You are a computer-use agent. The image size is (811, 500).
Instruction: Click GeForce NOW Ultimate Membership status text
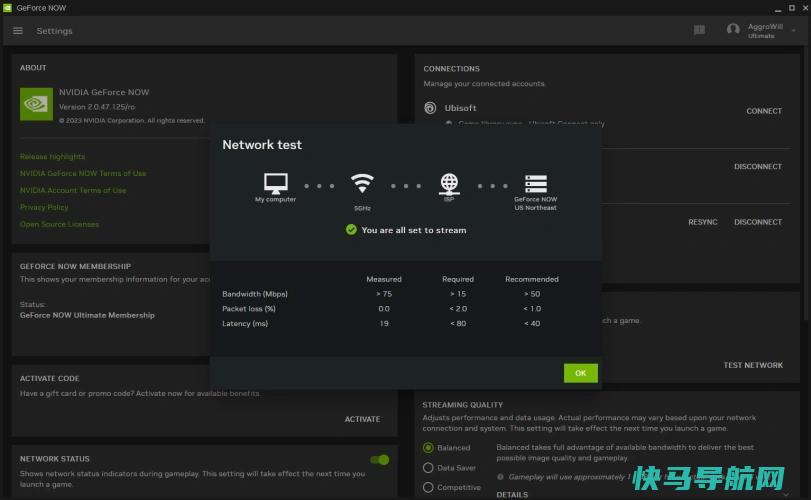point(87,315)
